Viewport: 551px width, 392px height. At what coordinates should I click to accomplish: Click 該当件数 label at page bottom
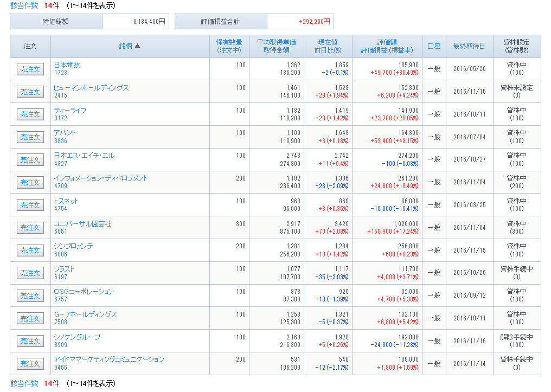(24, 383)
